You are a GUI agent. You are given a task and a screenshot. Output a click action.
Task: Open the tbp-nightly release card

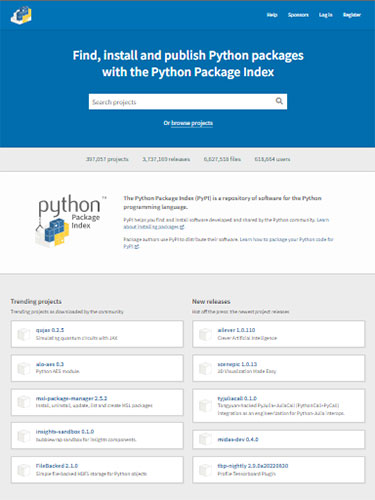(278, 470)
